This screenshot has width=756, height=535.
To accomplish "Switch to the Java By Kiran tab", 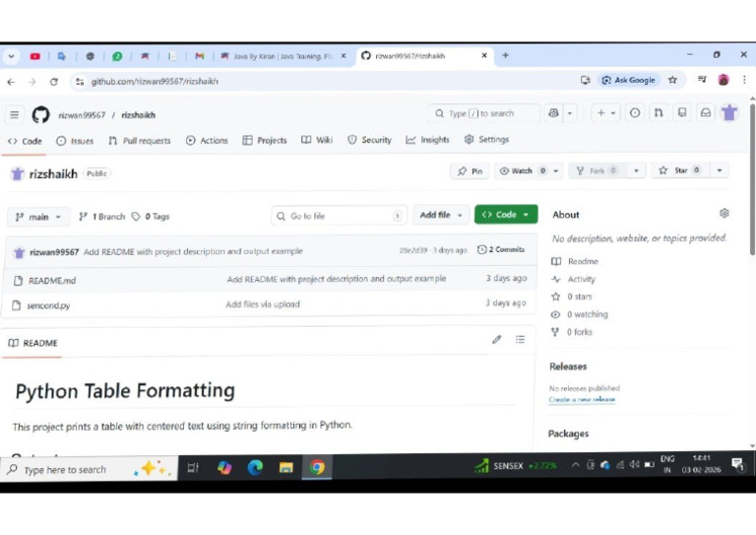I will click(283, 56).
